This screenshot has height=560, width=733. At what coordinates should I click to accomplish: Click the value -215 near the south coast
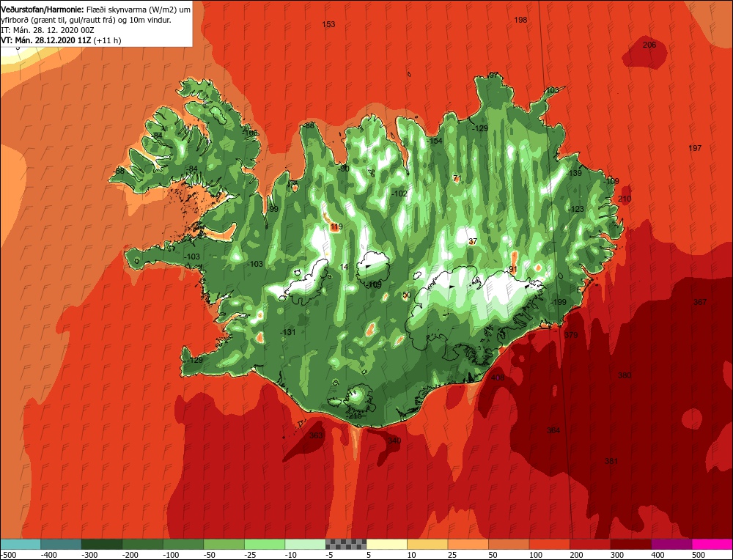click(x=354, y=416)
